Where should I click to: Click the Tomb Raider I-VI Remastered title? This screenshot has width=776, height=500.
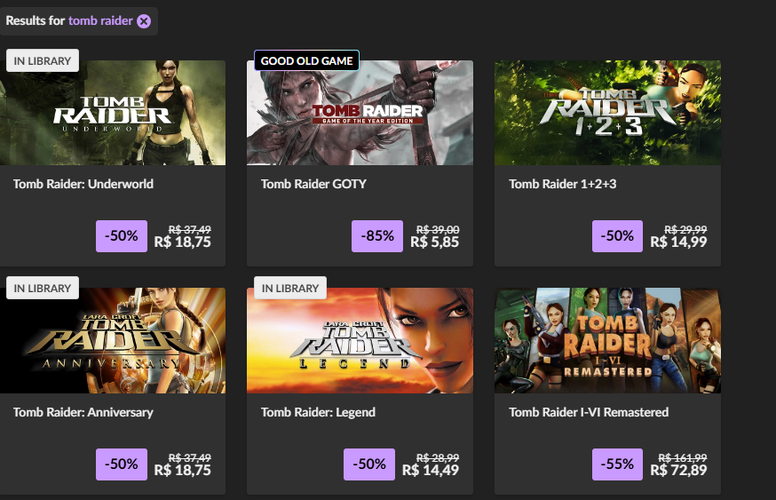[589, 412]
